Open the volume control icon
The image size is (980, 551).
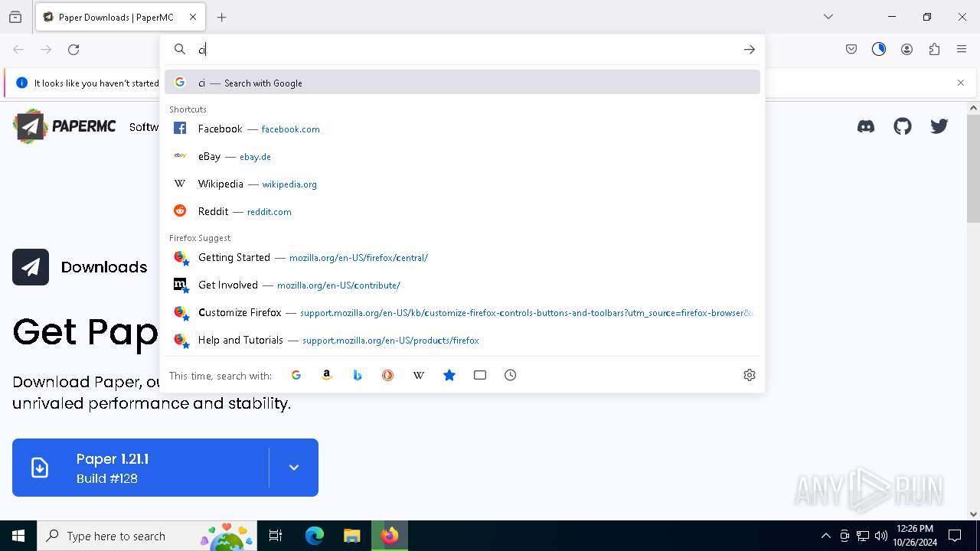click(x=880, y=536)
